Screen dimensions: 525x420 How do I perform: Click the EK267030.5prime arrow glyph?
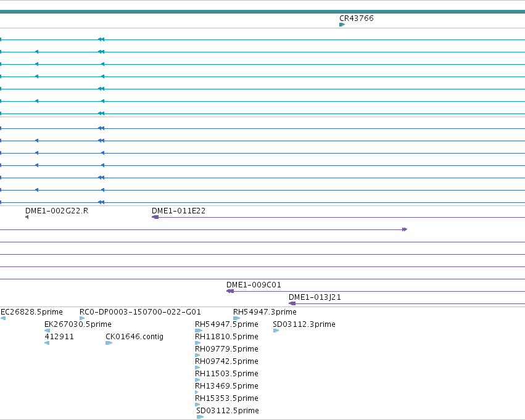point(48,331)
